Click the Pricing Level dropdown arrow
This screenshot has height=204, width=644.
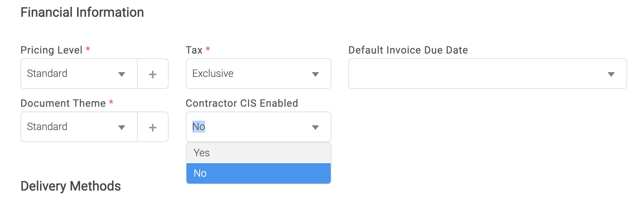[x=122, y=74]
